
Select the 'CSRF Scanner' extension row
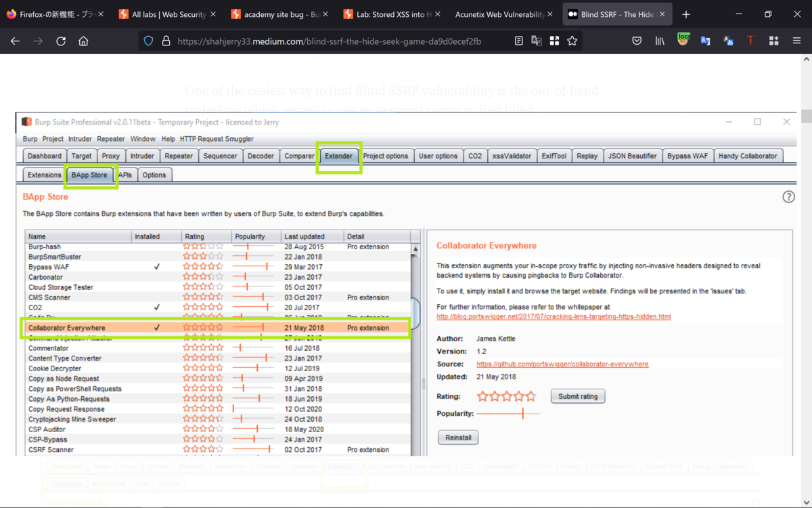(217, 450)
